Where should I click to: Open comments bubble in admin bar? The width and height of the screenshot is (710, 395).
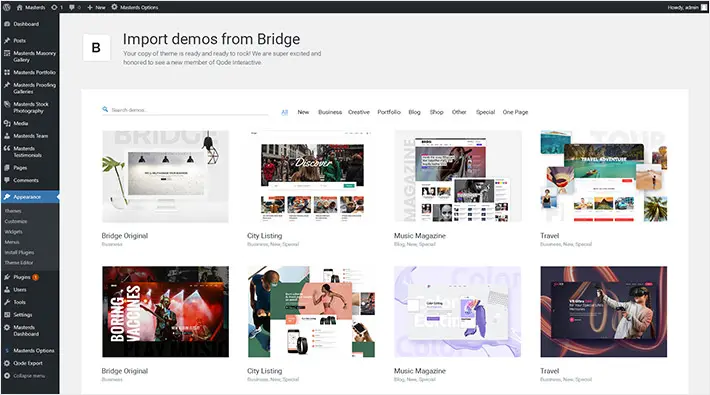pos(75,7)
